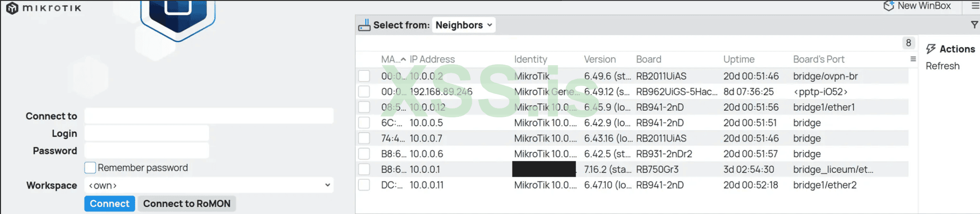Open the Neighbors dropdown
The image size is (980, 214).
(463, 25)
